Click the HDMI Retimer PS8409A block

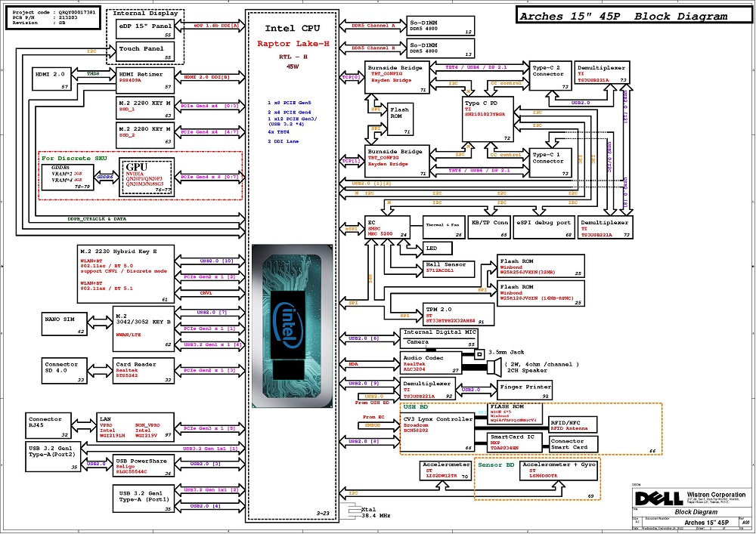pos(145,80)
